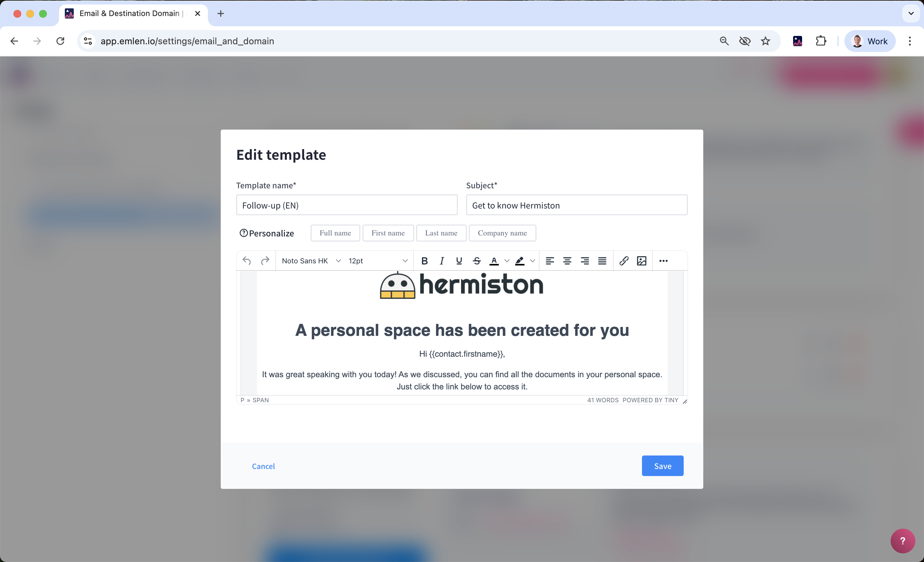Insert the First name personalization tag
Screen dimensions: 924x562
(388, 233)
